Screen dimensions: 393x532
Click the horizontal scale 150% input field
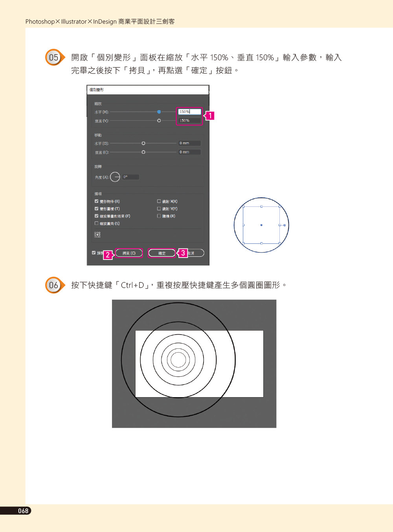pyautogui.click(x=189, y=112)
